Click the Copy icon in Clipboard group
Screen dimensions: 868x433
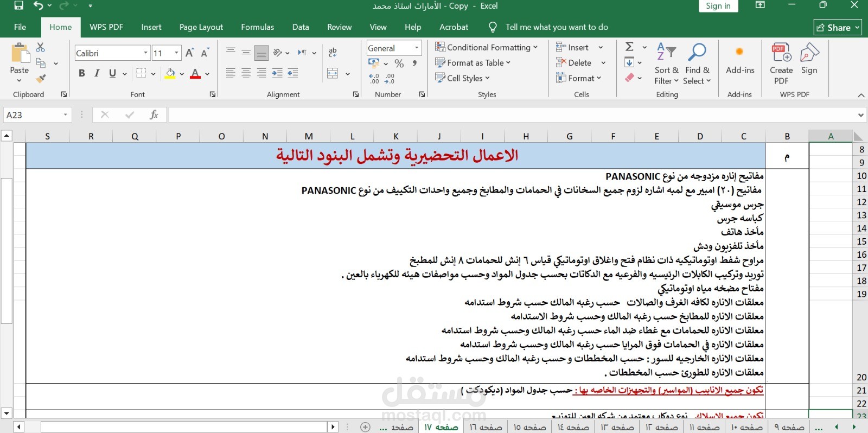click(x=41, y=63)
